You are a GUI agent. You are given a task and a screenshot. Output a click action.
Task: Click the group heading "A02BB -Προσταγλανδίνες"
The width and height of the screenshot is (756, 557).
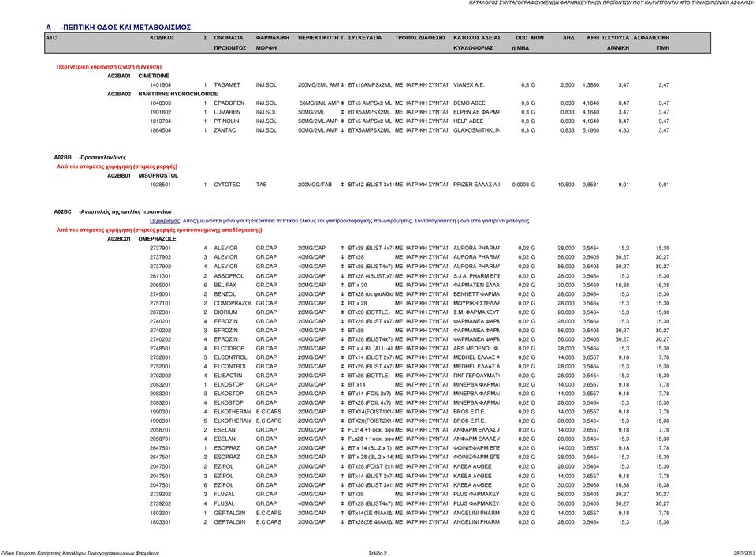[90, 157]
